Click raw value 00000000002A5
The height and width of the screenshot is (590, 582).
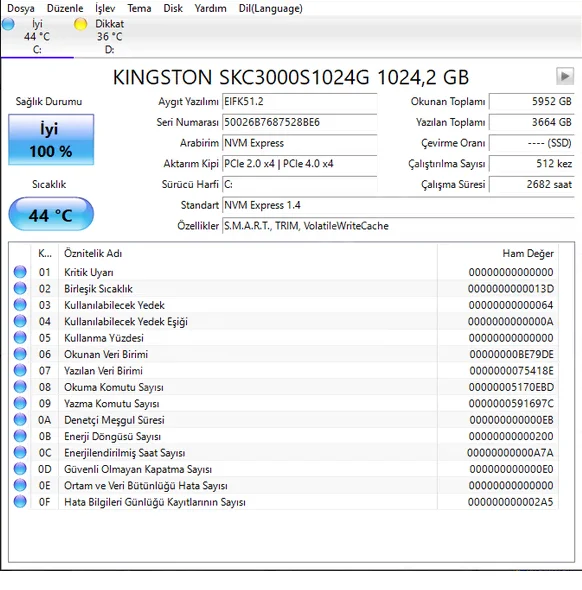coord(511,502)
